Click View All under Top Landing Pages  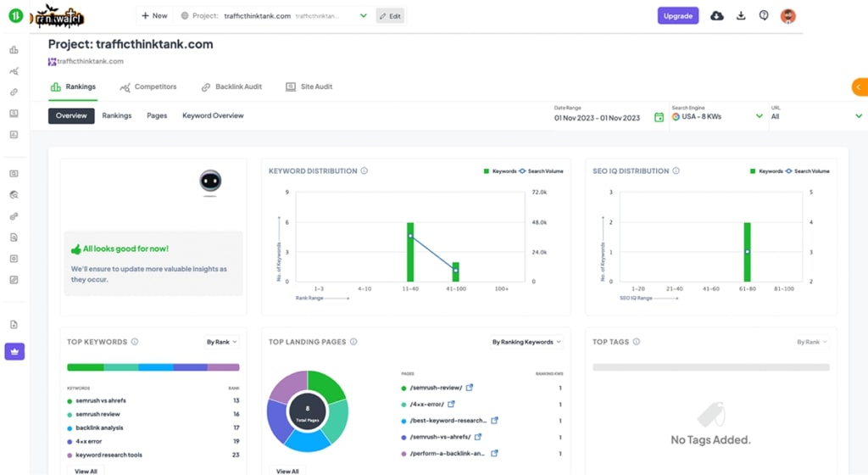click(287, 471)
